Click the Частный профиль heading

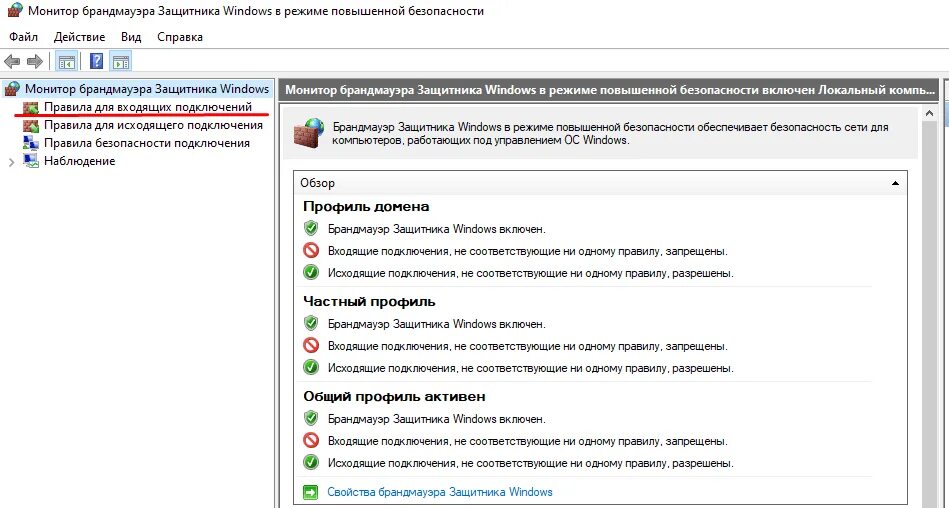pos(369,302)
